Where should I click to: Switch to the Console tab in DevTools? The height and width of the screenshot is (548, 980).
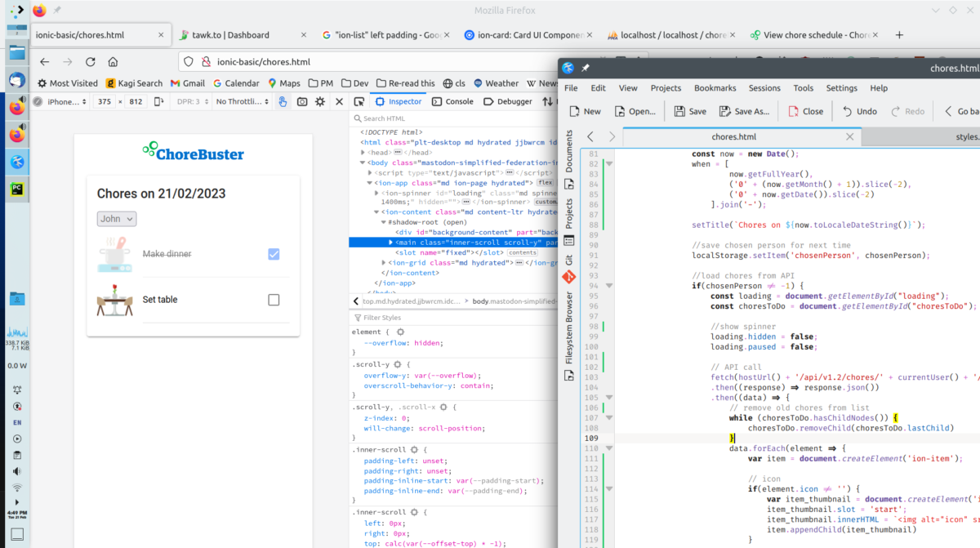tap(452, 101)
